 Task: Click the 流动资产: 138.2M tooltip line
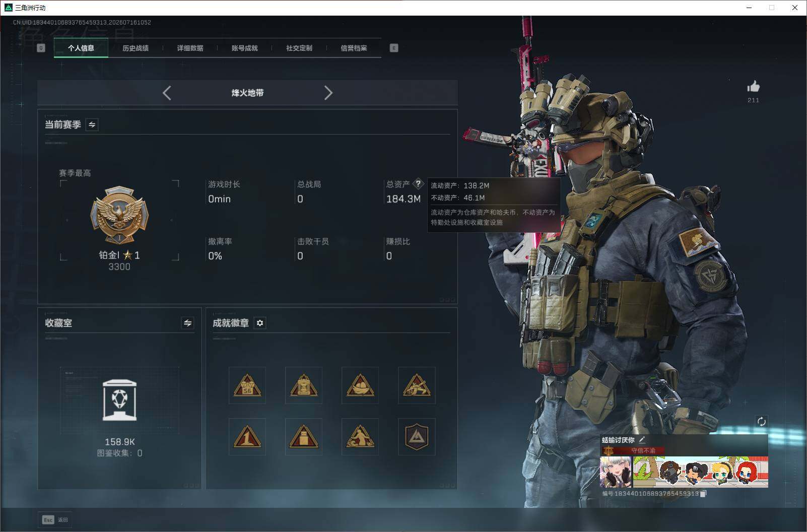(460, 185)
